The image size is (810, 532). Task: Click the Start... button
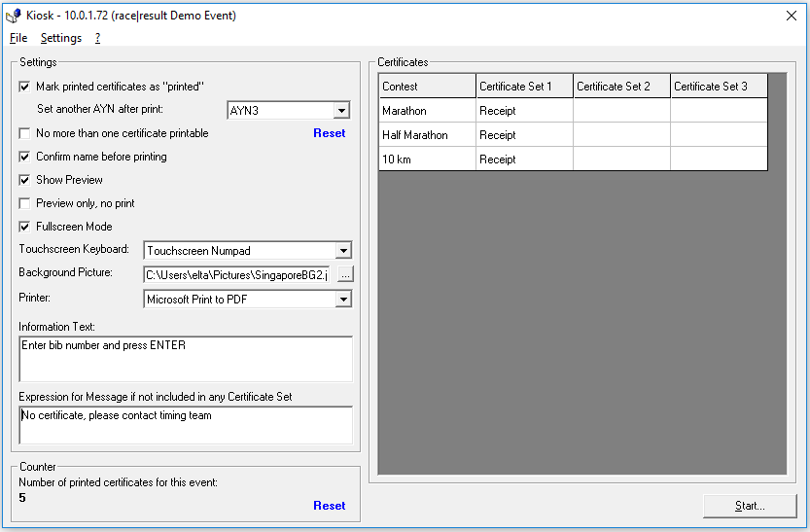(750, 506)
